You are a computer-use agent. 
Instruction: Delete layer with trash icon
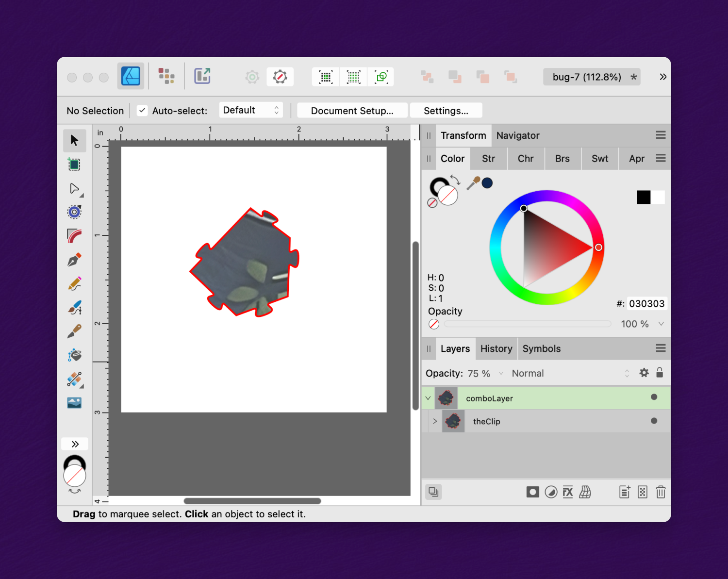[661, 492]
